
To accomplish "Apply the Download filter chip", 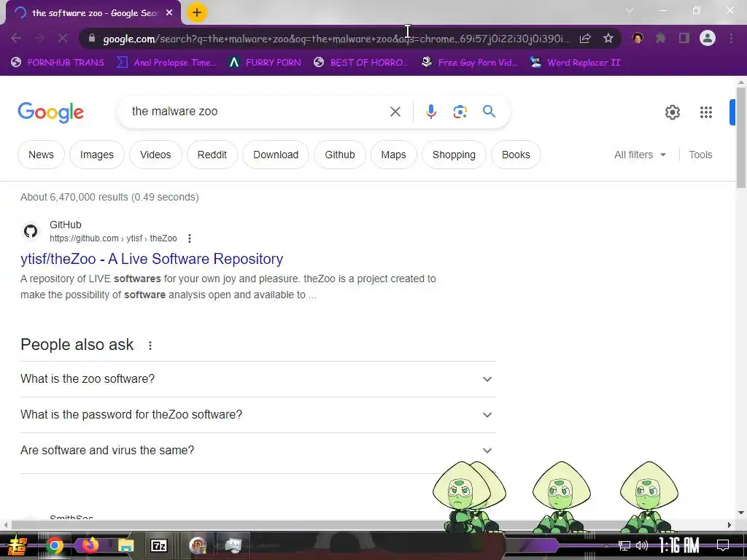I will 275,155.
